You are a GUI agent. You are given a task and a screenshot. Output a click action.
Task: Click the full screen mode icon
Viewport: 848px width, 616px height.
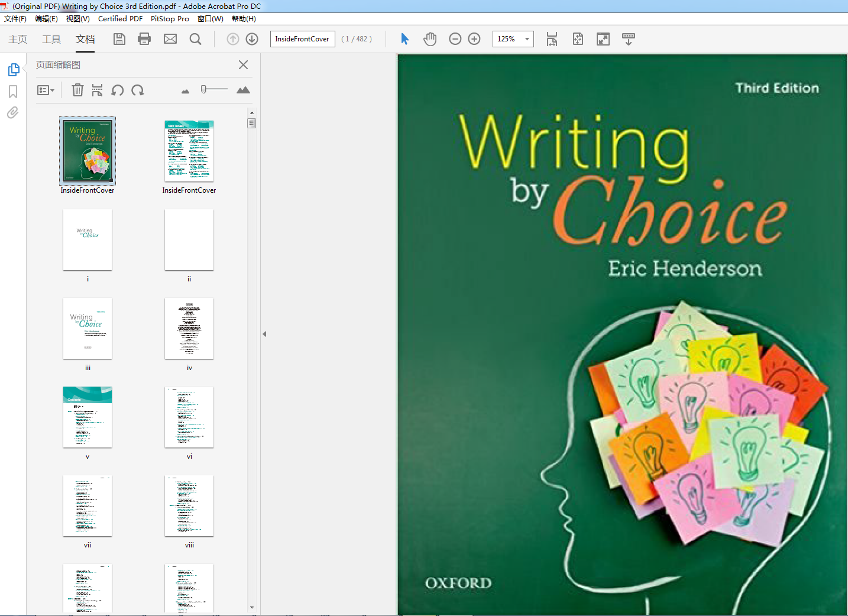click(x=603, y=39)
